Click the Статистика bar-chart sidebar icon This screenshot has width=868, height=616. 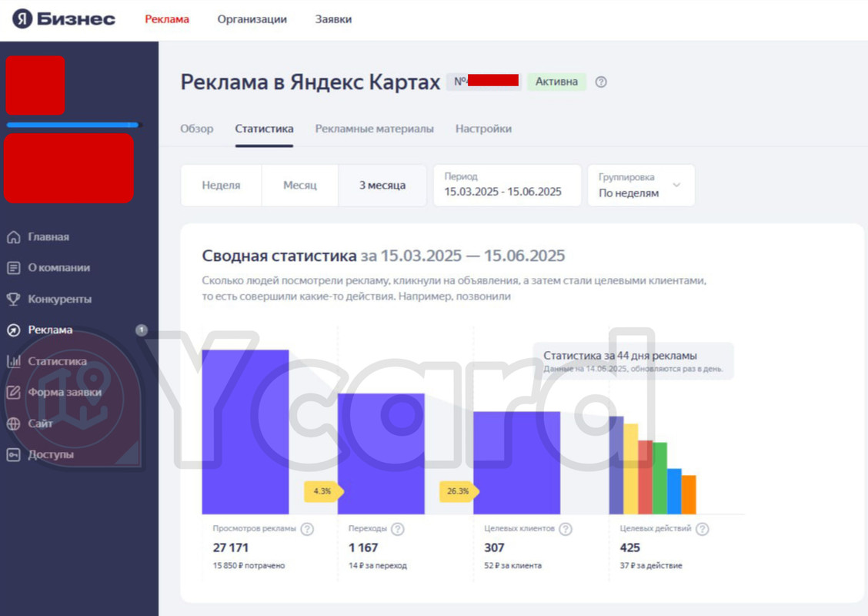(13, 361)
